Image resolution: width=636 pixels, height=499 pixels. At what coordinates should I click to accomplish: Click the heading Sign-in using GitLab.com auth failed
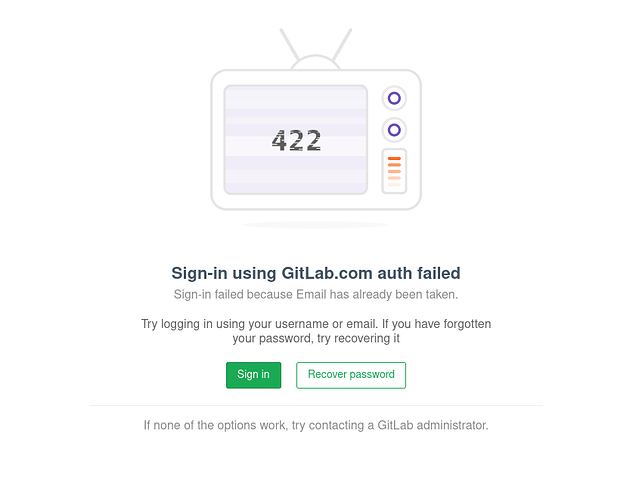point(316,273)
